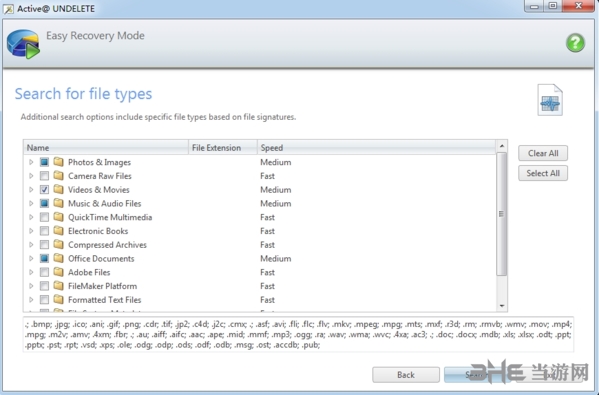Enable the FileMaker Platform checkbox
The width and height of the screenshot is (599, 395).
tap(44, 286)
